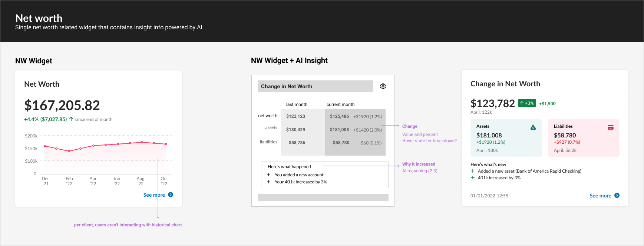
Task: Click the money bag icon in Assets card
Action: tap(533, 127)
